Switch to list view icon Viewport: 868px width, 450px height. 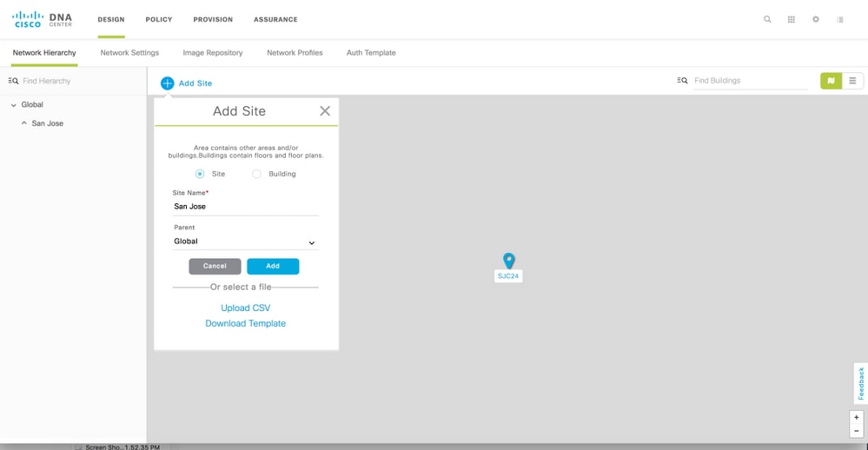coord(852,81)
